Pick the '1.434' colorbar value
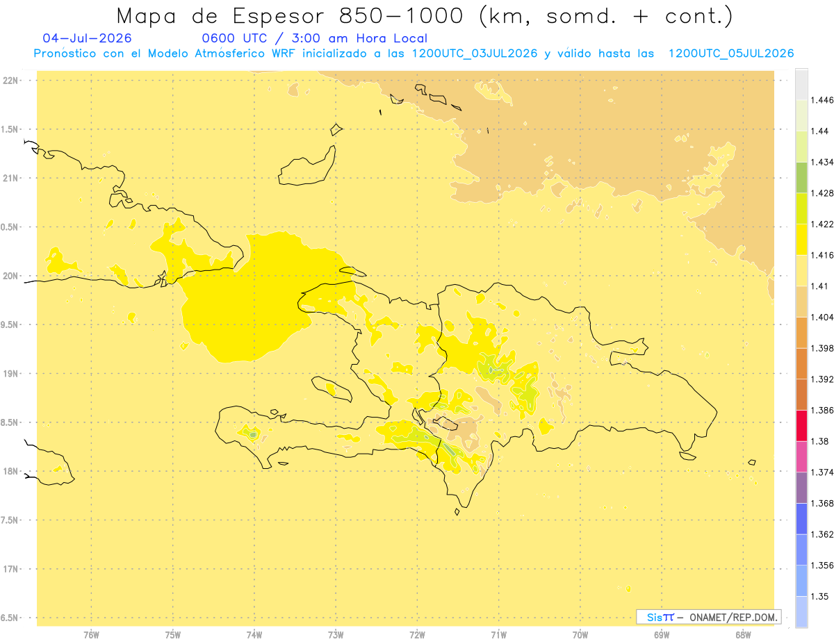This screenshot has width=834, height=644. (x=822, y=162)
